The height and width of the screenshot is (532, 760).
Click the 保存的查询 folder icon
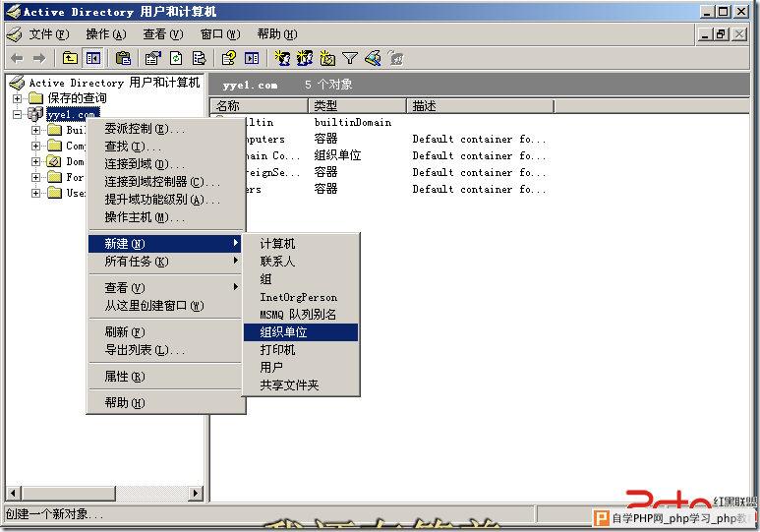35,98
